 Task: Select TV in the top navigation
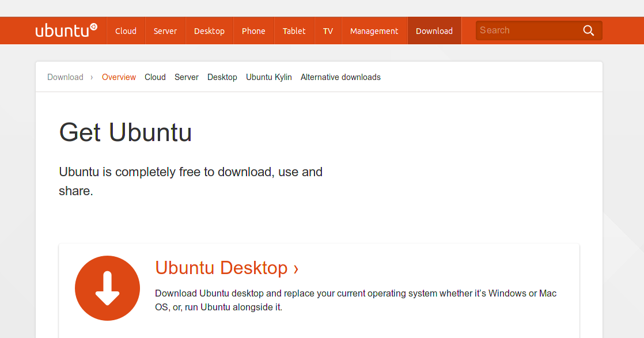328,31
